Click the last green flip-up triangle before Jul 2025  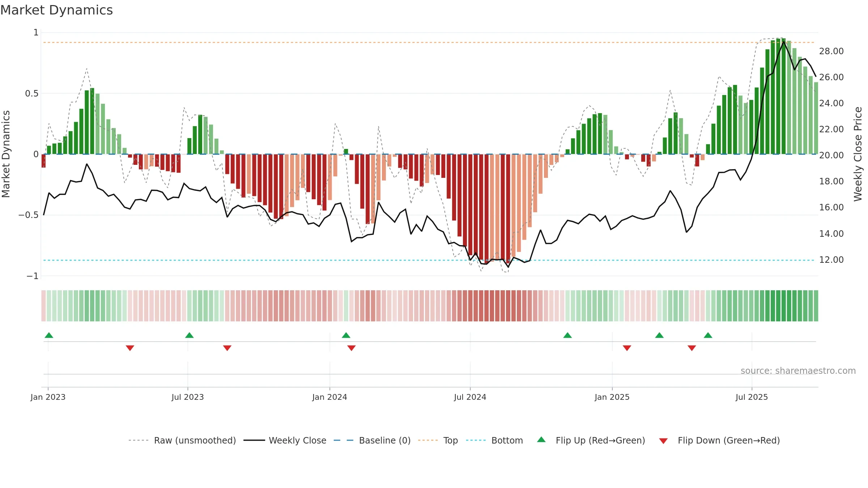(x=708, y=335)
